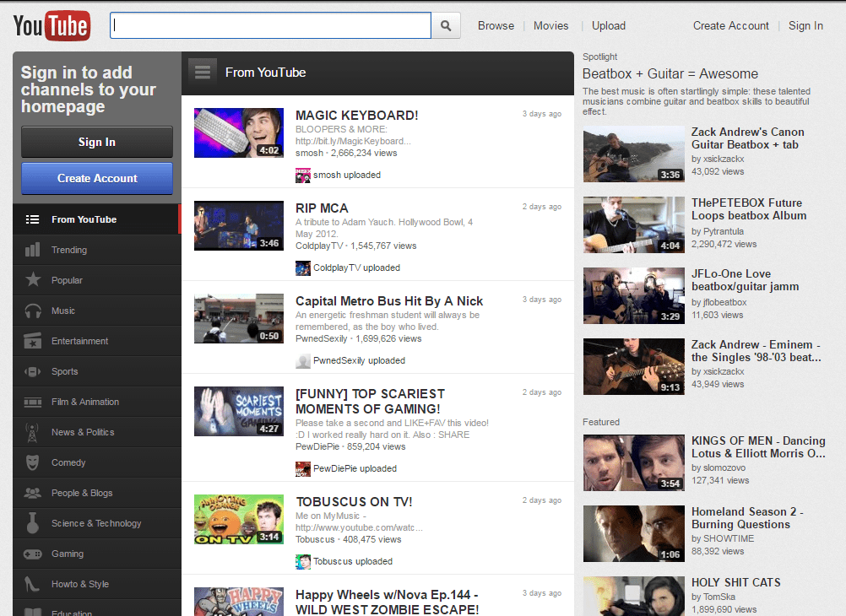Click the Popular star icon

point(33,279)
